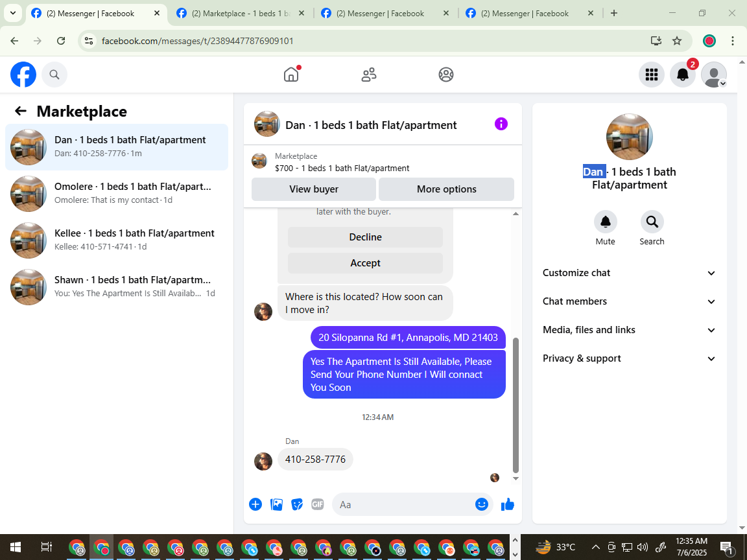The height and width of the screenshot is (560, 747).
Task: Click the Decline button
Action: [x=366, y=237]
